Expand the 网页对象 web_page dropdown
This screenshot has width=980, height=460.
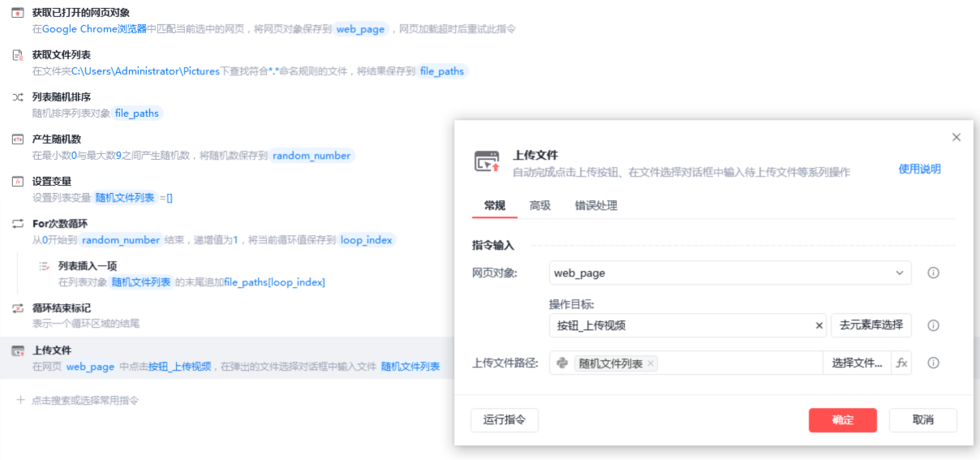[899, 273]
